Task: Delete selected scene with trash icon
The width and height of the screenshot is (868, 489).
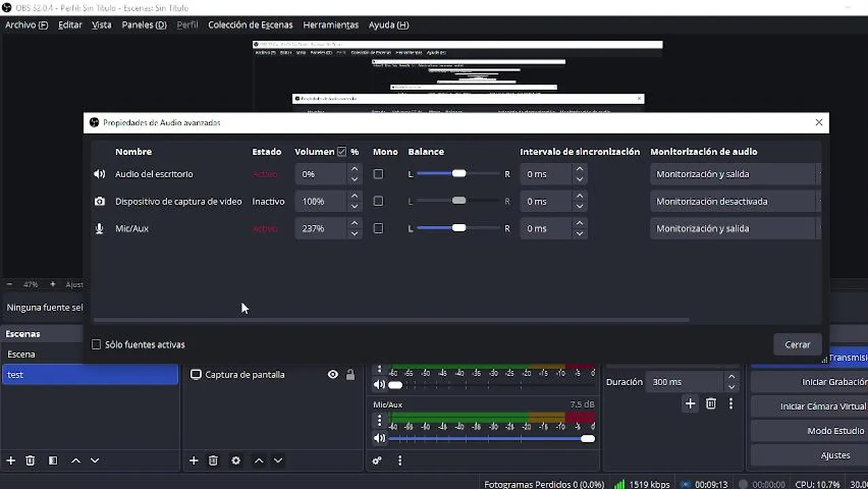Action: [x=30, y=460]
